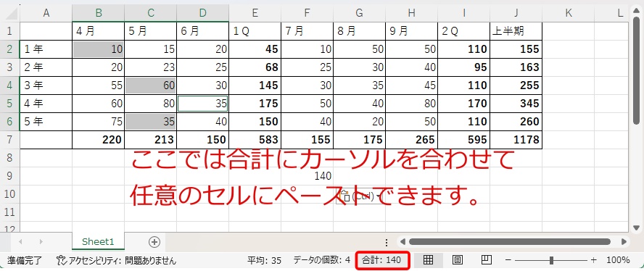Click Select All corner triangle
This screenshot has height=271, width=644.
click(x=11, y=13)
